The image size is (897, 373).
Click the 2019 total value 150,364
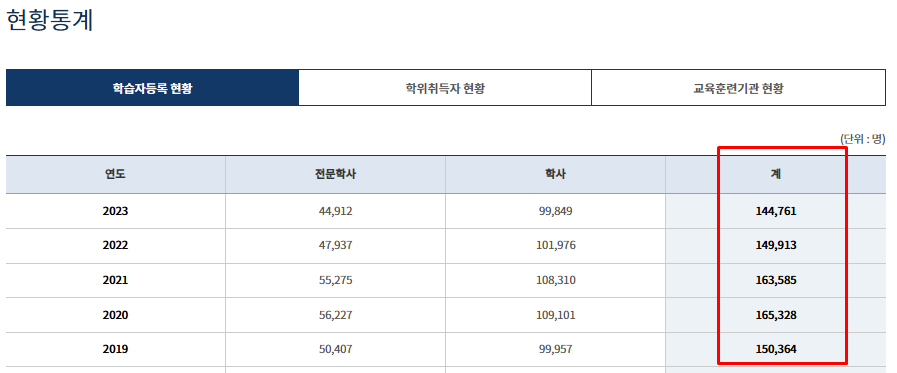click(x=776, y=349)
